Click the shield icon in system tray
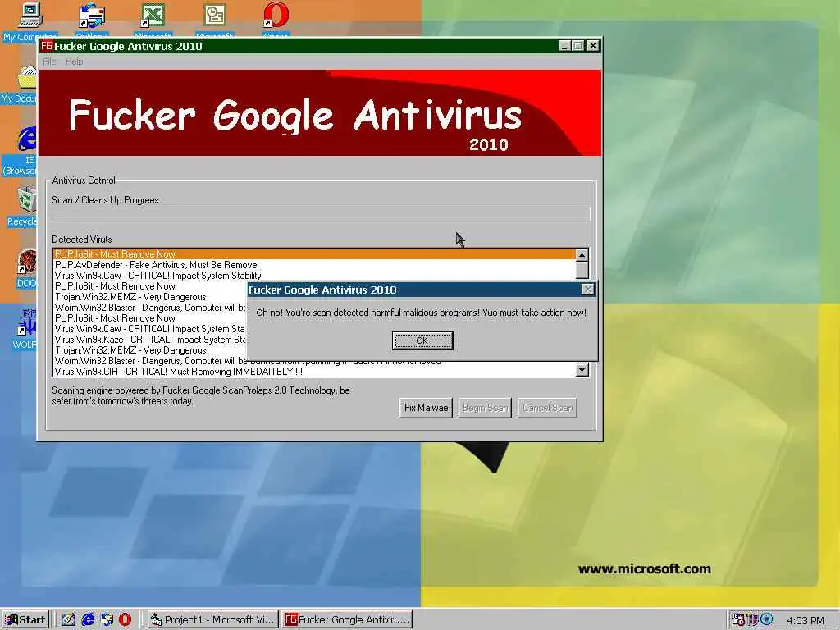This screenshot has height=630, width=840. (x=752, y=619)
